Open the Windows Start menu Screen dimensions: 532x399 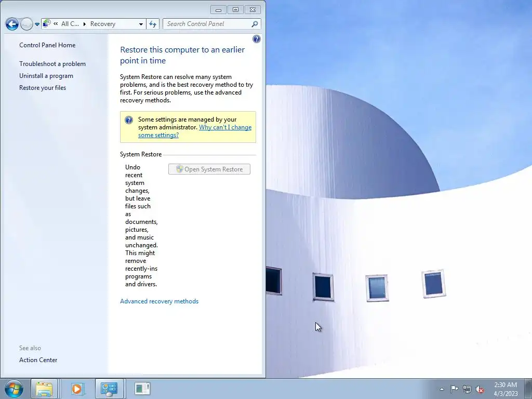[14, 389]
